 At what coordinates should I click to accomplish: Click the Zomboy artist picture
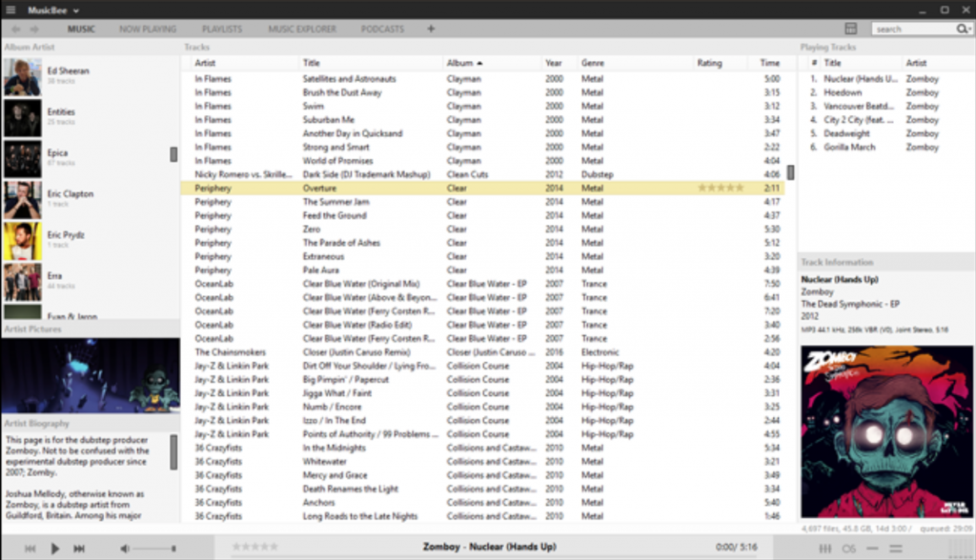tap(91, 375)
